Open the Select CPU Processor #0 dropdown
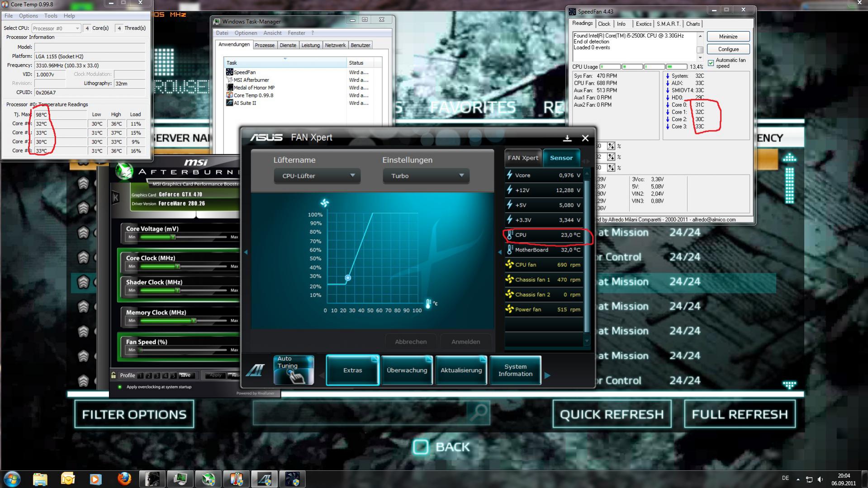 [56, 28]
